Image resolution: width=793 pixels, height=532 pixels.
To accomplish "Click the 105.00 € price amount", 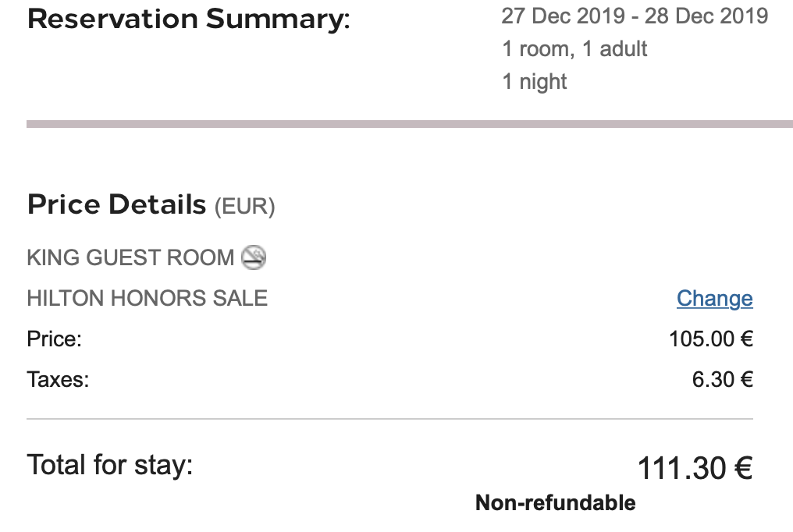I will [x=710, y=339].
